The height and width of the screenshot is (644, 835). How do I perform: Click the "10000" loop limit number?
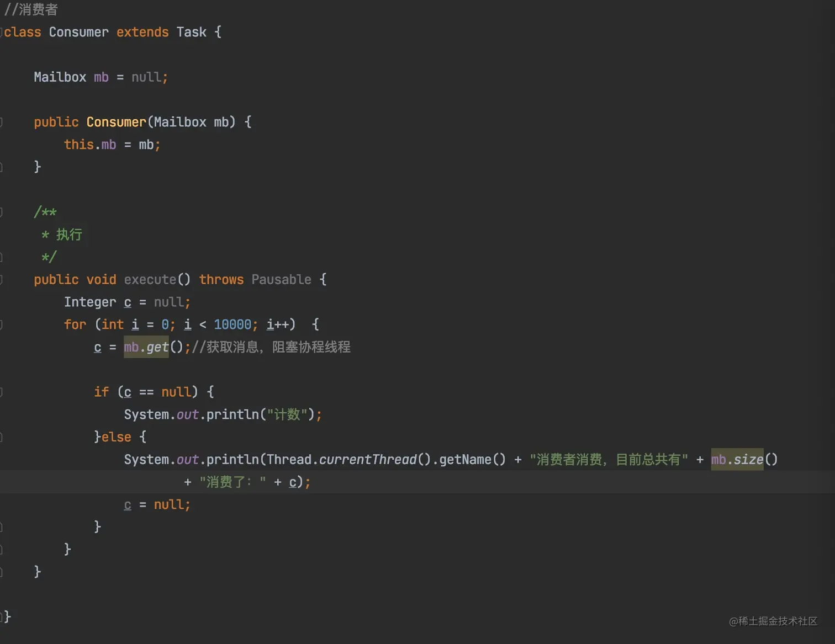(x=232, y=324)
